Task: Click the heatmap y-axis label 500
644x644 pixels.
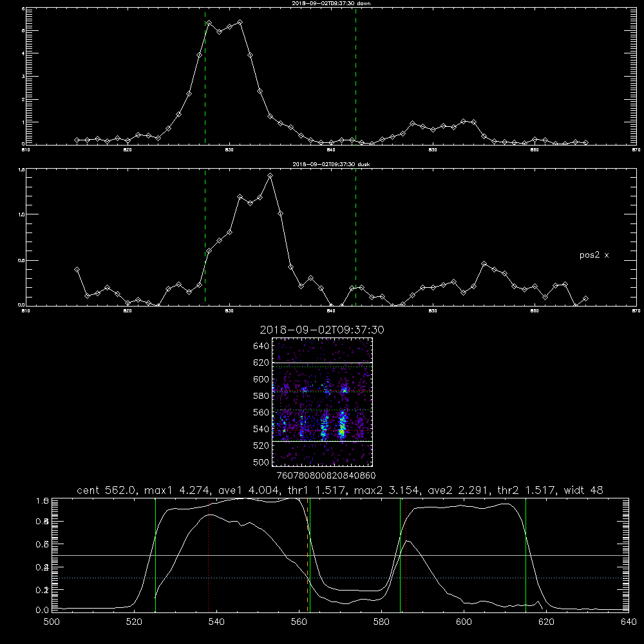Action: coord(261,462)
